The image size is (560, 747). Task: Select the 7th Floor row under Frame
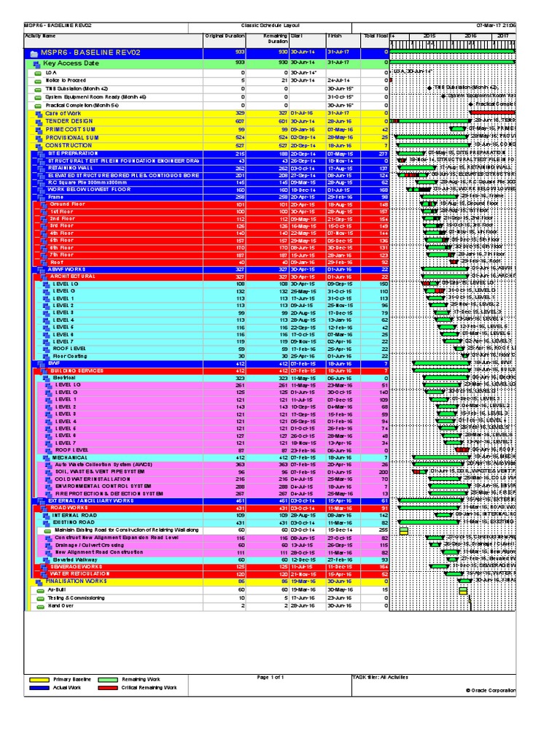click(212, 255)
